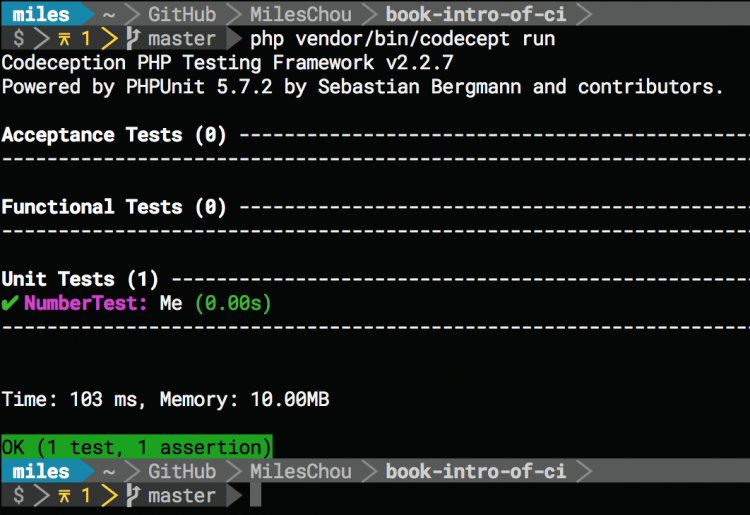Viewport: 750px width, 515px height.
Task: Click the blinking terminal cursor block
Action: (x=255, y=495)
